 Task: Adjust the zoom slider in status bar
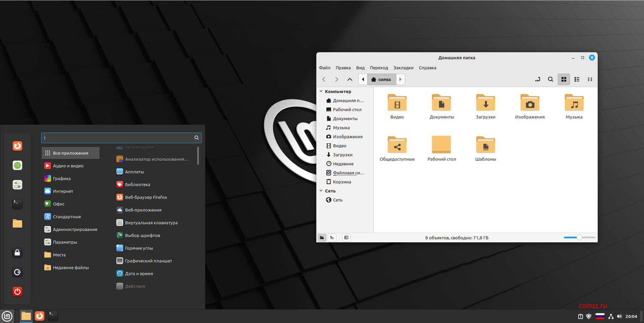point(579,238)
